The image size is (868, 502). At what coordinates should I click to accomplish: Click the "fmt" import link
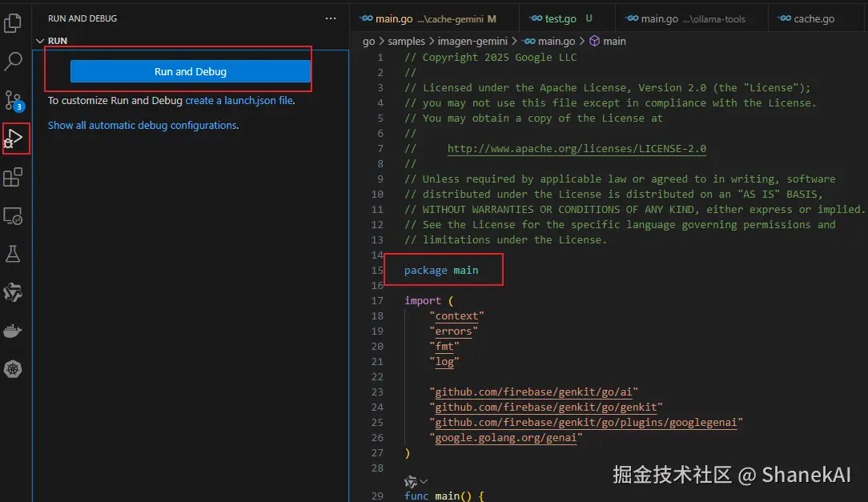click(444, 347)
